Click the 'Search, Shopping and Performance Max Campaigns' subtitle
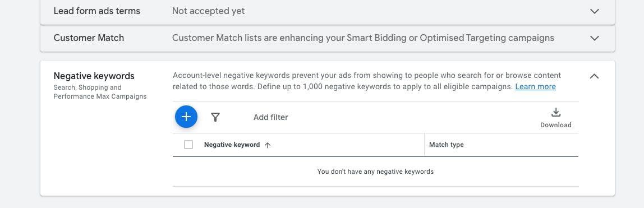The height and width of the screenshot is (208, 644). point(100,92)
